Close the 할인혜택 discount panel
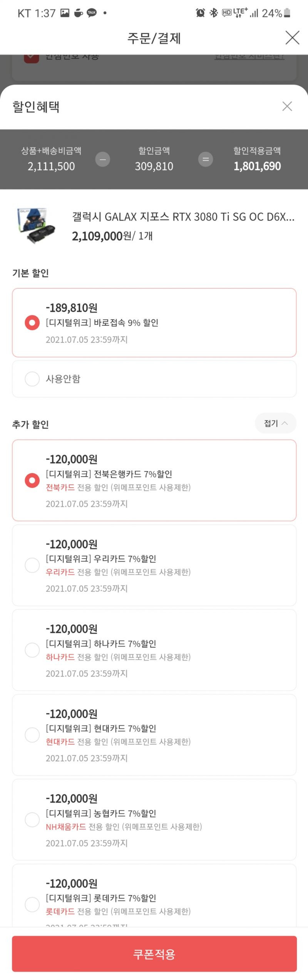Viewport: 308px width, 980px height. click(x=287, y=106)
